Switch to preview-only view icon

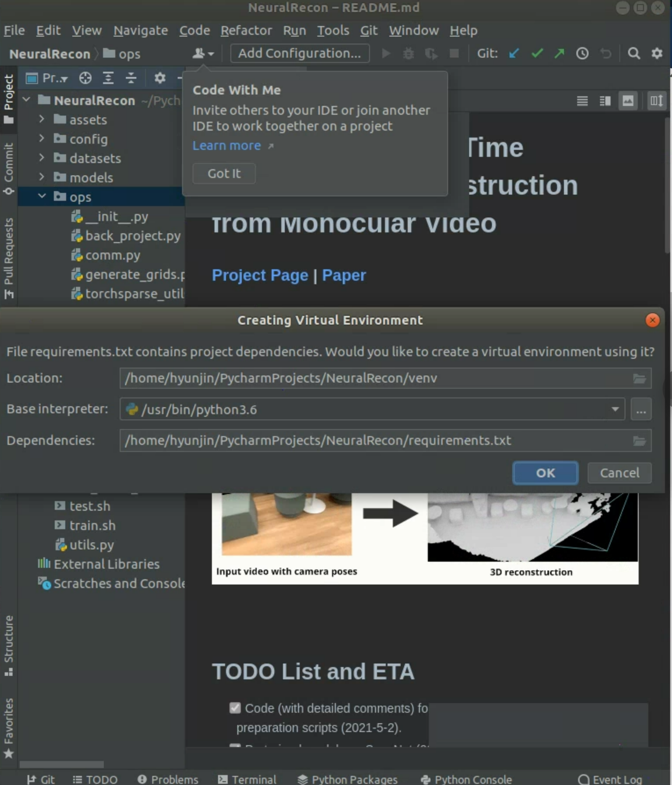(628, 101)
